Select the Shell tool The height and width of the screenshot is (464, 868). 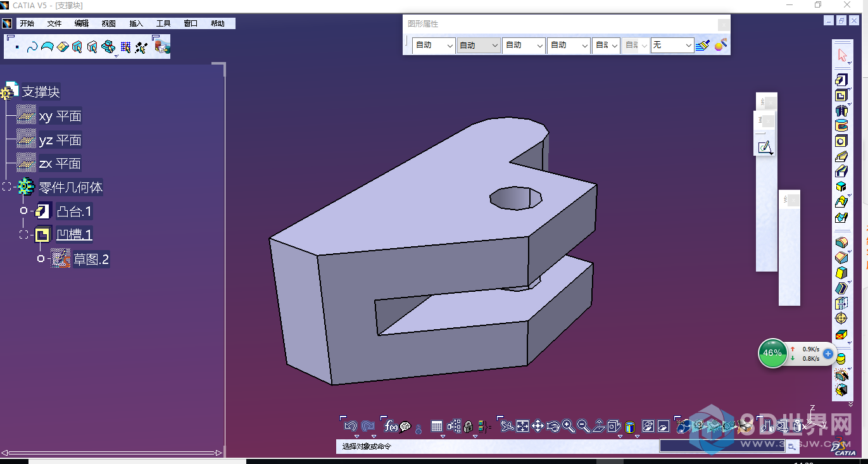coord(841,288)
